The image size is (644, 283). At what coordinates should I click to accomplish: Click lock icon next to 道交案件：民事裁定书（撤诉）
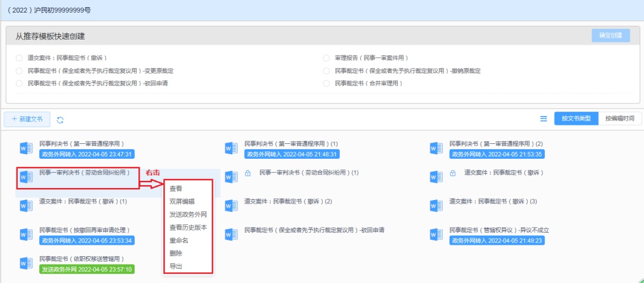(x=453, y=173)
